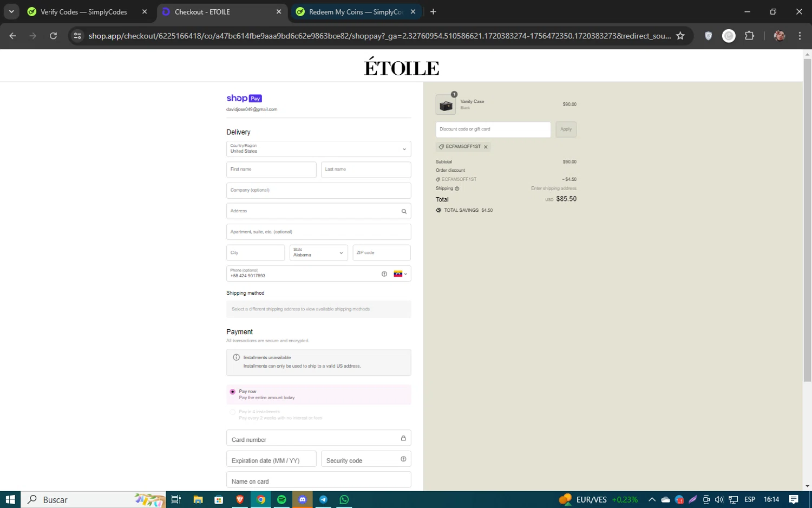This screenshot has height=508, width=812.
Task: Click the security code help icon
Action: pyautogui.click(x=403, y=459)
